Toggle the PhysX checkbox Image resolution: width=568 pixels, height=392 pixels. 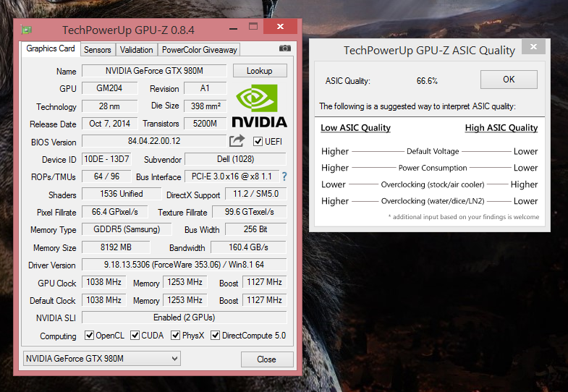pos(175,335)
